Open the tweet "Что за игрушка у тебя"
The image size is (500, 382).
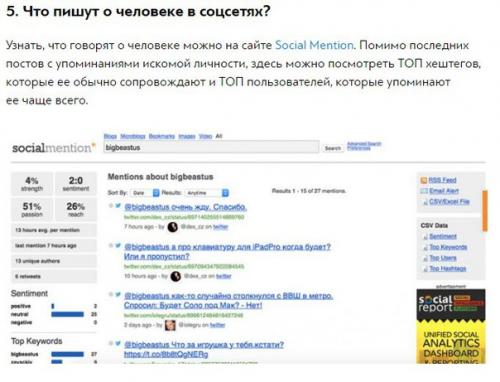pos(204,345)
